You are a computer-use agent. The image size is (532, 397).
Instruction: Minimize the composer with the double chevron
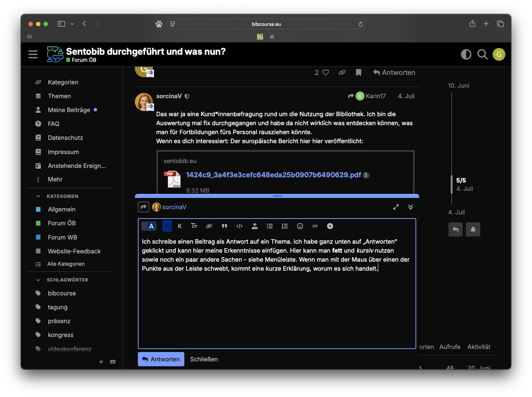coord(411,207)
